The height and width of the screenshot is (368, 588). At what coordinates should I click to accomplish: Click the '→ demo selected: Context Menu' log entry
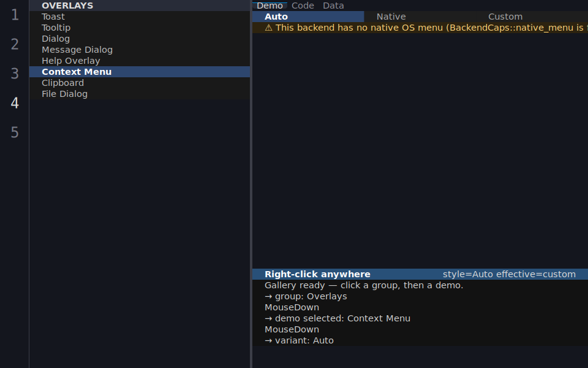coord(420,318)
